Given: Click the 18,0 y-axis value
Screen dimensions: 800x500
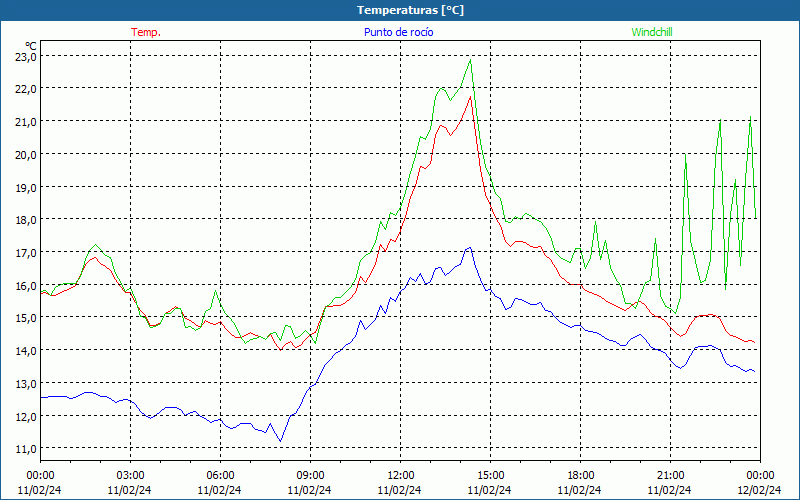Looking at the screenshot, I should click(x=26, y=219).
